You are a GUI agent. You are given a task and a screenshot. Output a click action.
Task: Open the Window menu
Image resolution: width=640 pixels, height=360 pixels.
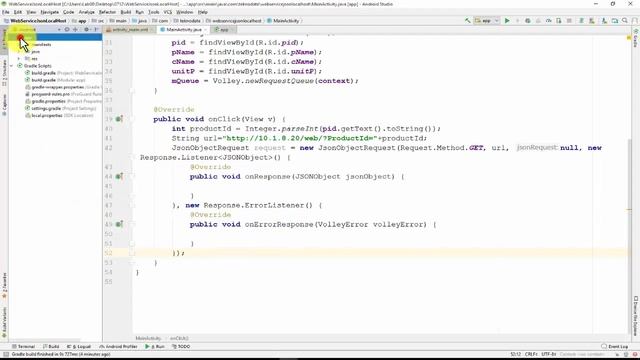[x=184, y=12]
